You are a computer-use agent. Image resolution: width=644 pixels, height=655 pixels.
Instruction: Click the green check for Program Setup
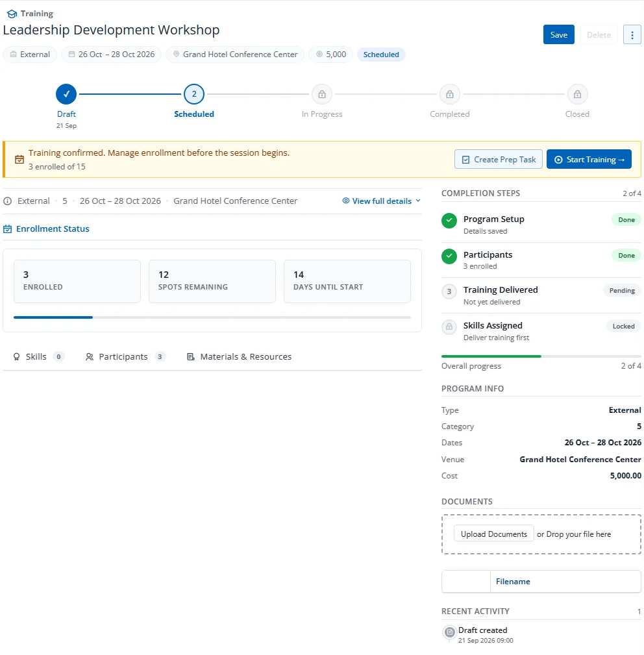pos(449,221)
